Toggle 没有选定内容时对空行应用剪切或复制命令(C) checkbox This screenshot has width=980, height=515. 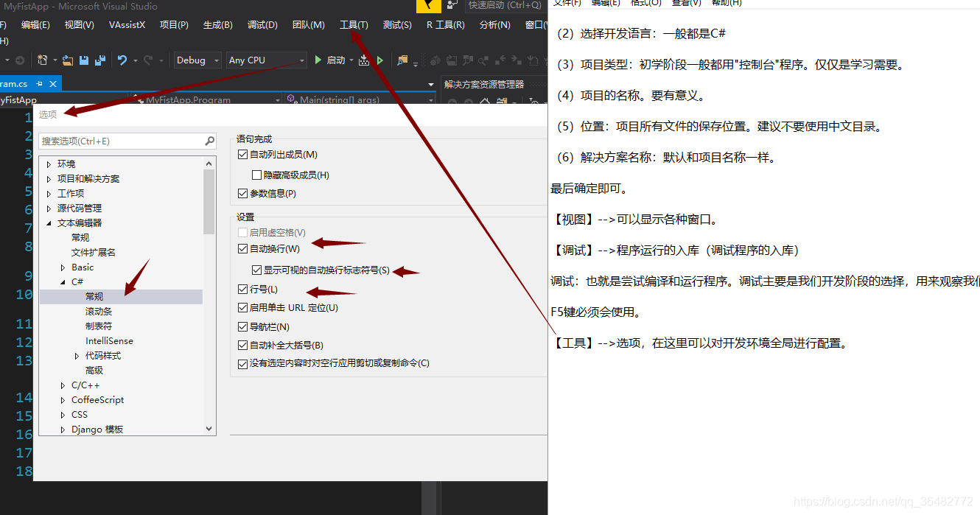click(243, 363)
